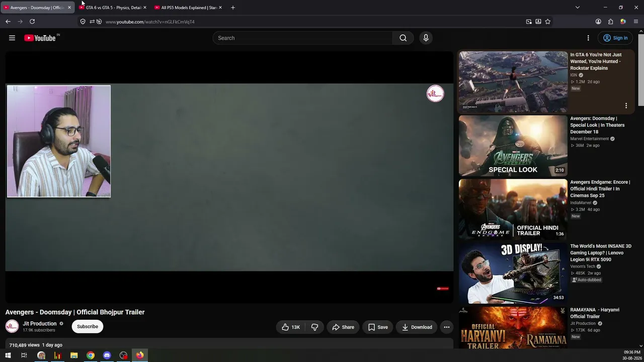Select the Avengers Doomsday tab
This screenshot has width=644, height=362.
38,8
